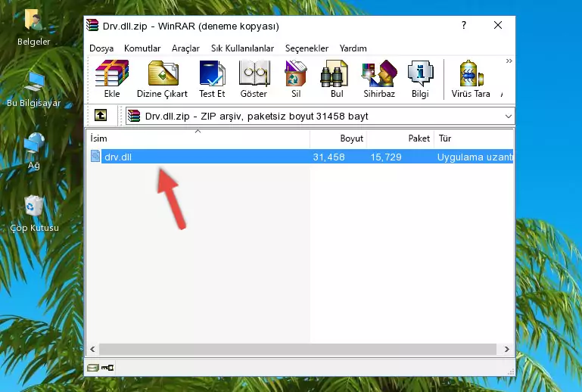Open the Araçlar menu
Image resolution: width=582 pixels, height=392 pixels.
pos(185,48)
